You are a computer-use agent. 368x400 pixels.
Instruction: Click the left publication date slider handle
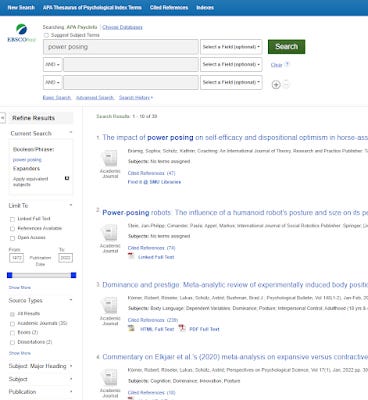(10, 275)
